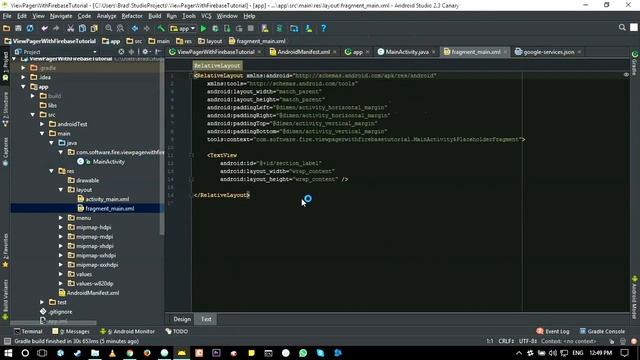
Task: Click the Make Project hammer icon
Action: tap(161, 28)
